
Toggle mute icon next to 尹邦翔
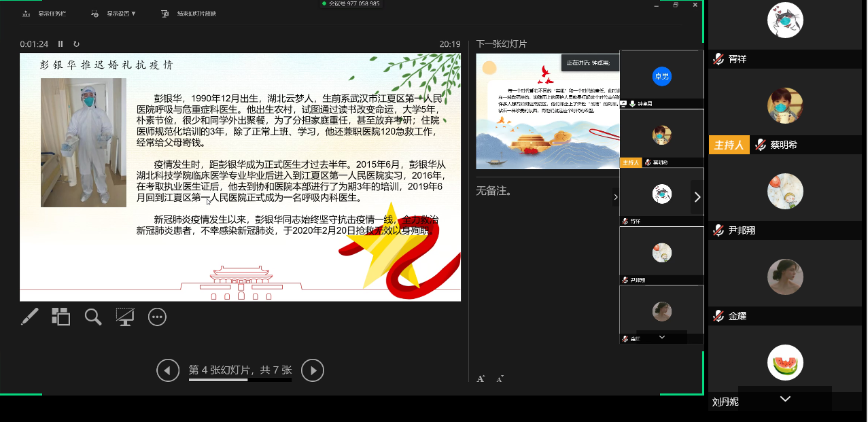point(718,230)
